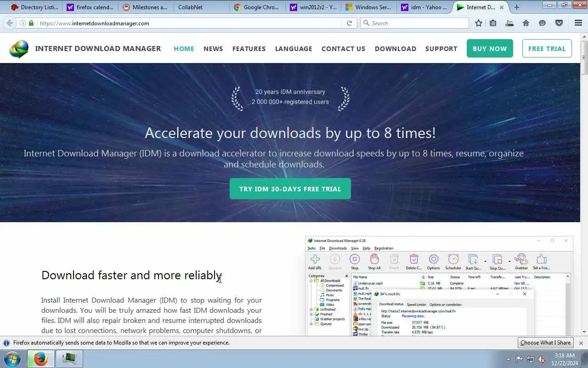
Task: Click the network tray icon
Action: coord(531,359)
